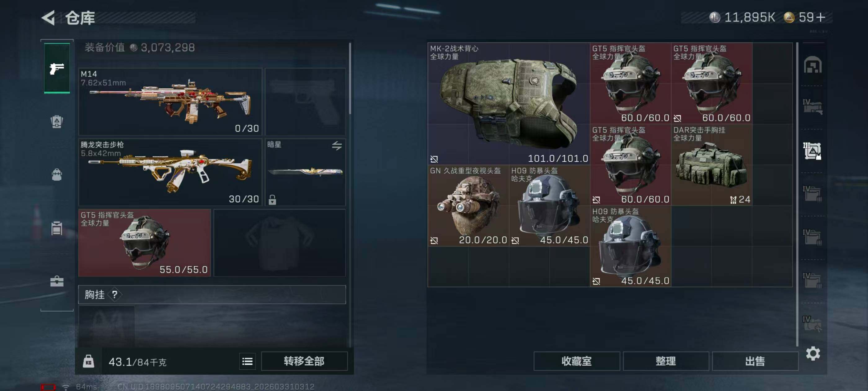
Task: Click the 胸挂 help question mark
Action: pyautogui.click(x=115, y=294)
